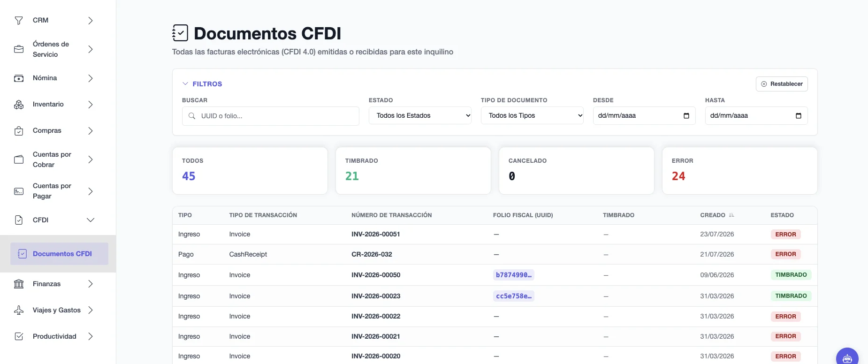
Task: Click the CFDI document icon in sidebar
Action: 19,220
